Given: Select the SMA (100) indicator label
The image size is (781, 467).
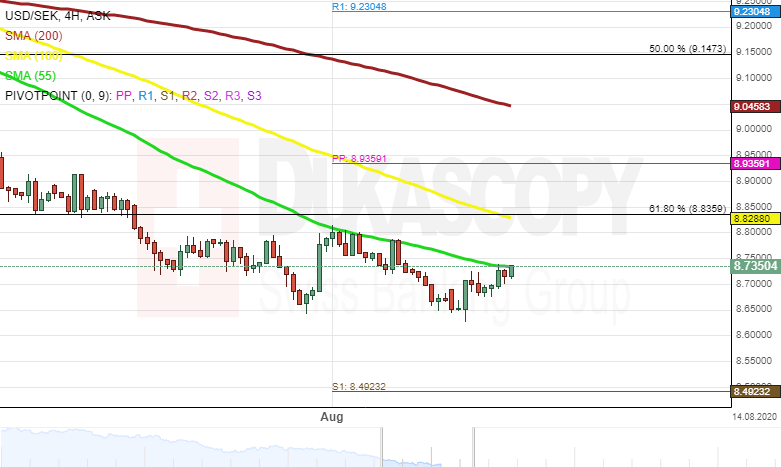Looking at the screenshot, I should click(x=35, y=56).
